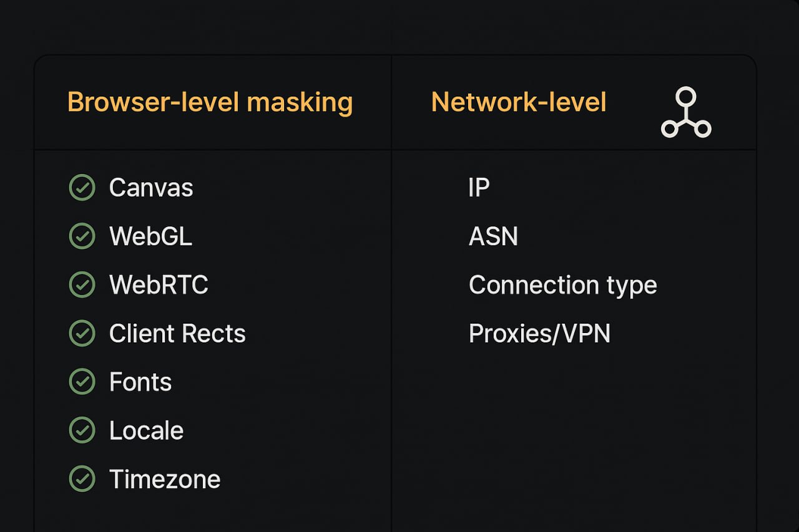Screen dimensions: 799x532
Task: Select the Timezone entry
Action: pyautogui.click(x=165, y=479)
